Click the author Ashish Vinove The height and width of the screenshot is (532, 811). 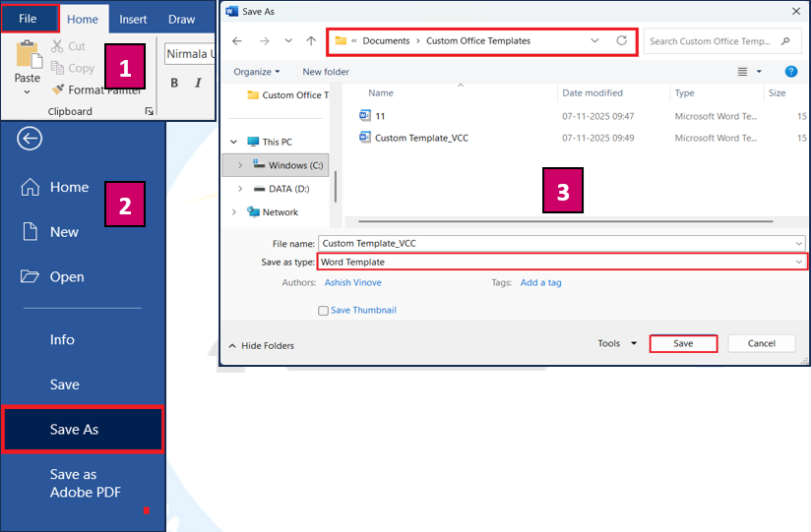coord(352,283)
